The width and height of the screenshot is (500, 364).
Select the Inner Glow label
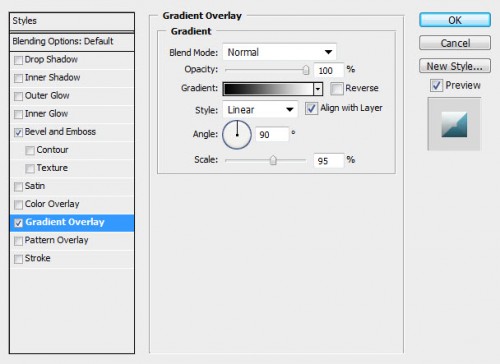pos(46,113)
